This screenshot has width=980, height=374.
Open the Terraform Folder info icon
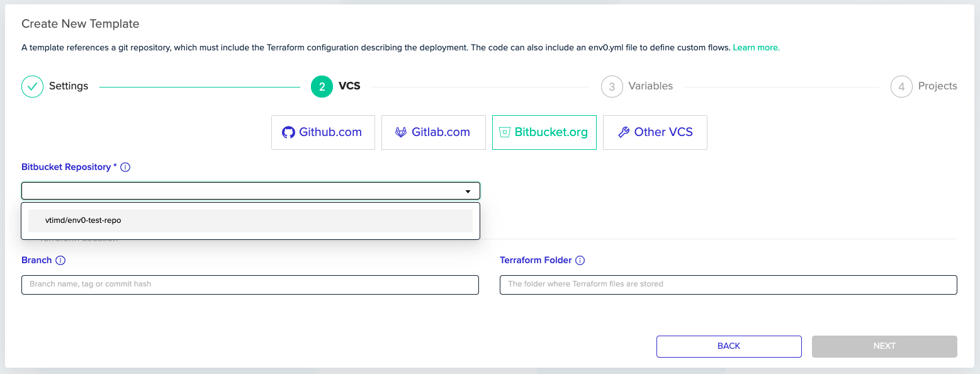pos(580,260)
